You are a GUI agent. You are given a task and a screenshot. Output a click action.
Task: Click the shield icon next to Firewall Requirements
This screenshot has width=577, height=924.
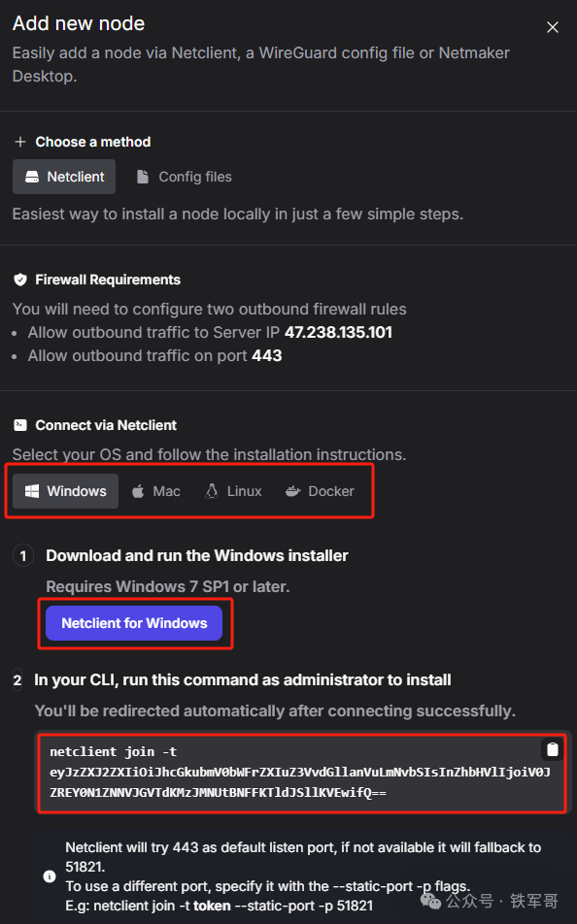20,280
